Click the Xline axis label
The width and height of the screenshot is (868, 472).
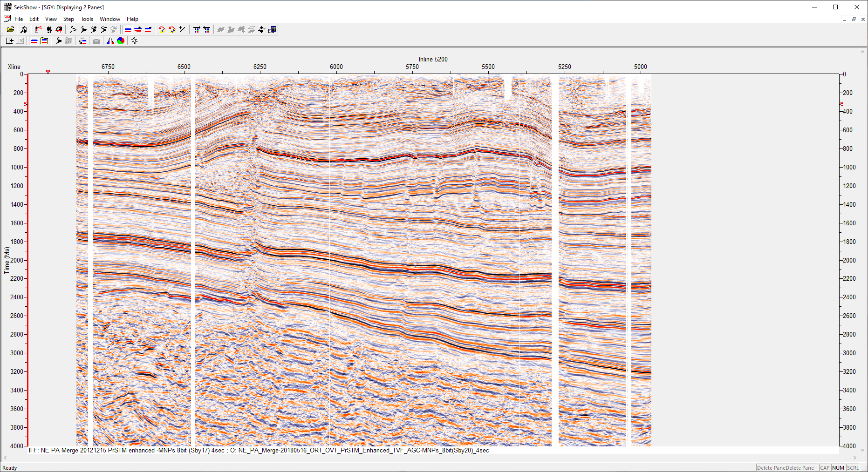(14, 67)
